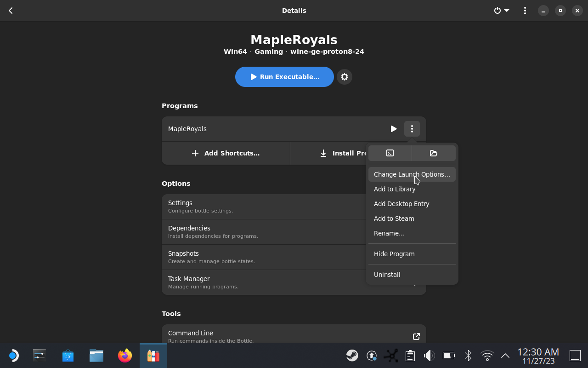Launch program in terminal icon
This screenshot has width=588, height=368.
point(390,153)
